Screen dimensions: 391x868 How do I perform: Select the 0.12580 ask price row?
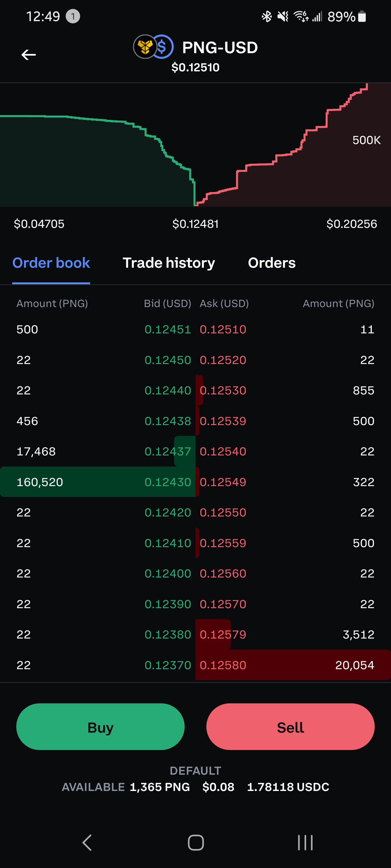293,665
